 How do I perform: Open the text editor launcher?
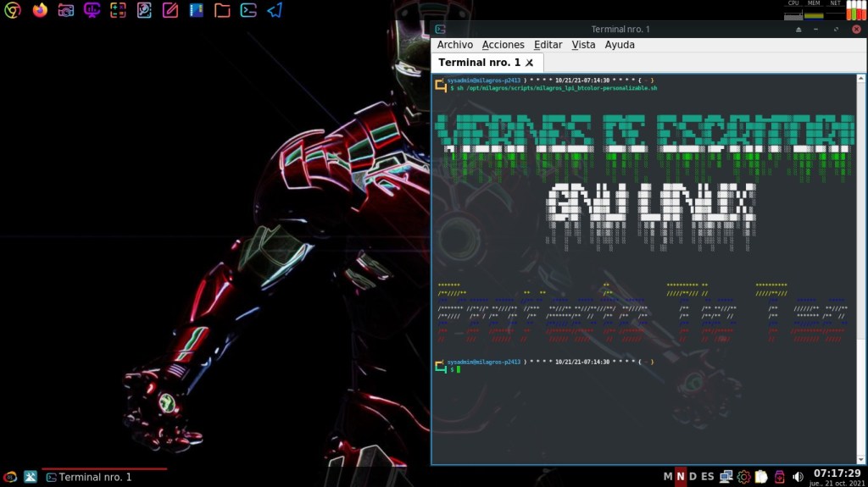pyautogui.click(x=170, y=10)
